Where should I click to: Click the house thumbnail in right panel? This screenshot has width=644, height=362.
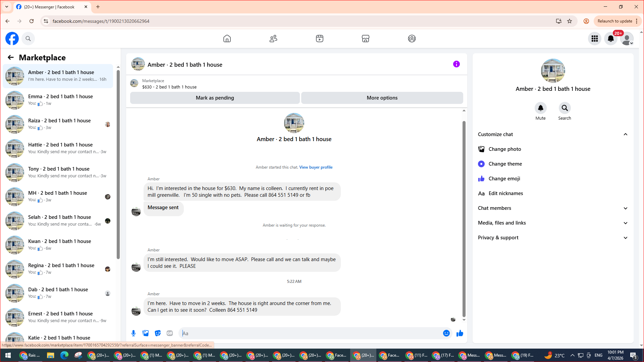(x=553, y=71)
